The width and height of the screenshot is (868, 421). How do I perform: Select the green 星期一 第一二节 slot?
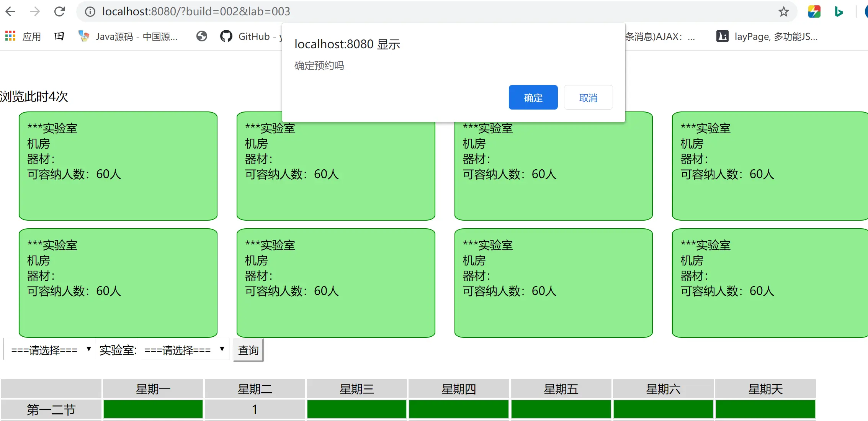point(153,409)
